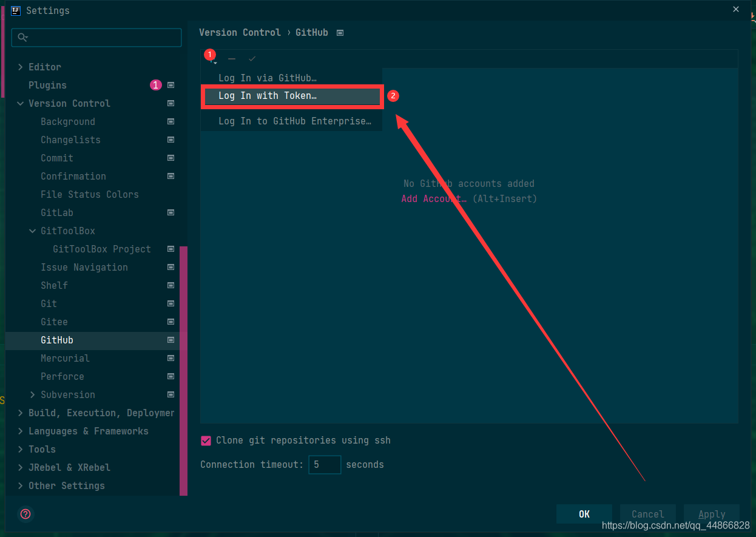
Task: Select Background under Version Control
Action: 68,121
